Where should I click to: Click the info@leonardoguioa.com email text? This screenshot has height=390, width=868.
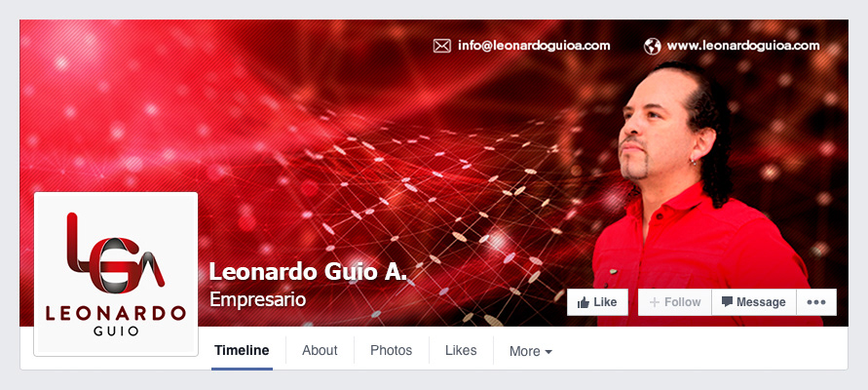click(x=534, y=46)
